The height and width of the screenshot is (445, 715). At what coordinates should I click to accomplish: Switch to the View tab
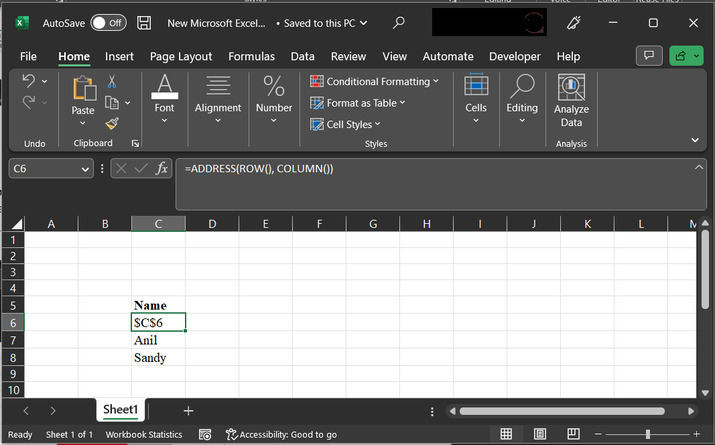click(x=394, y=57)
